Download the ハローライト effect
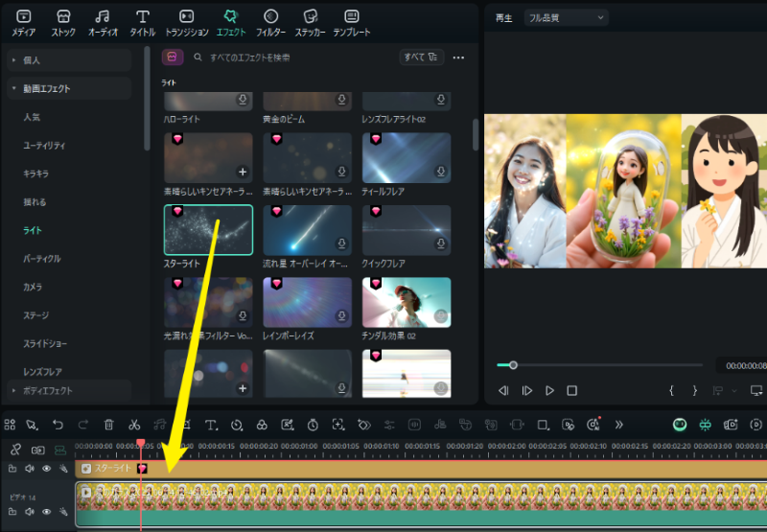Image resolution: width=767 pixels, height=532 pixels. [x=243, y=100]
